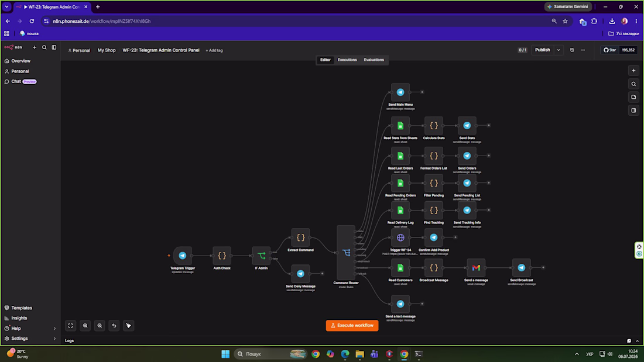
Task: Click the Execute workflow button
Action: [x=352, y=326]
